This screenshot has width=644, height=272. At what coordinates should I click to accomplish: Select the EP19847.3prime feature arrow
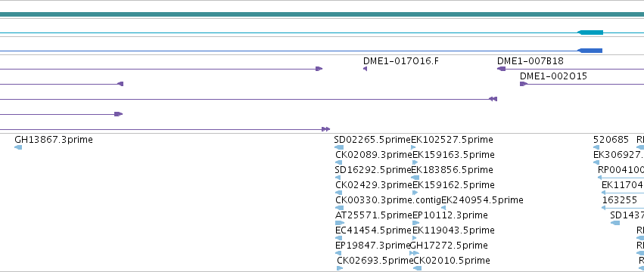coord(338,253)
